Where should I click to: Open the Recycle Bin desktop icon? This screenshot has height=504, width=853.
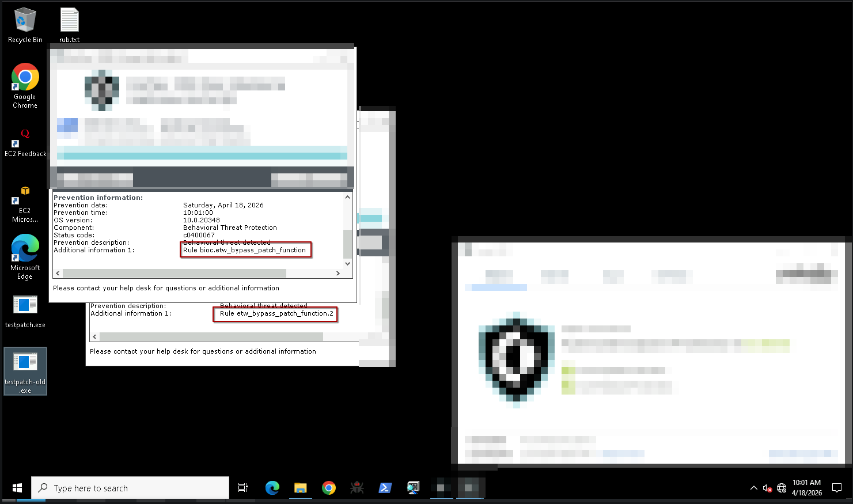coord(25,25)
